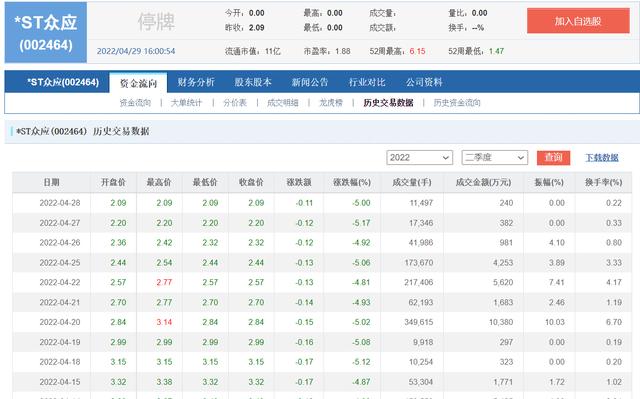Open the 龙虎榜 sub-link

(331, 103)
